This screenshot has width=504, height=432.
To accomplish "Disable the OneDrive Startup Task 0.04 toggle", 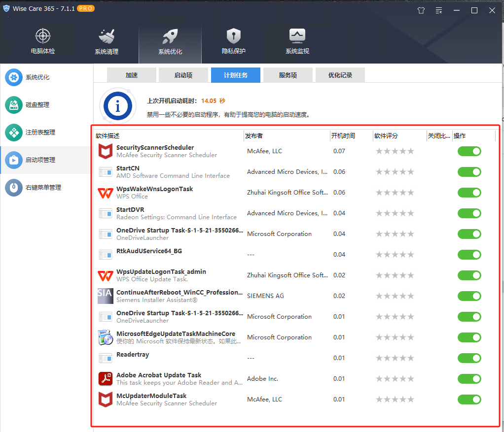I will 469,234.
